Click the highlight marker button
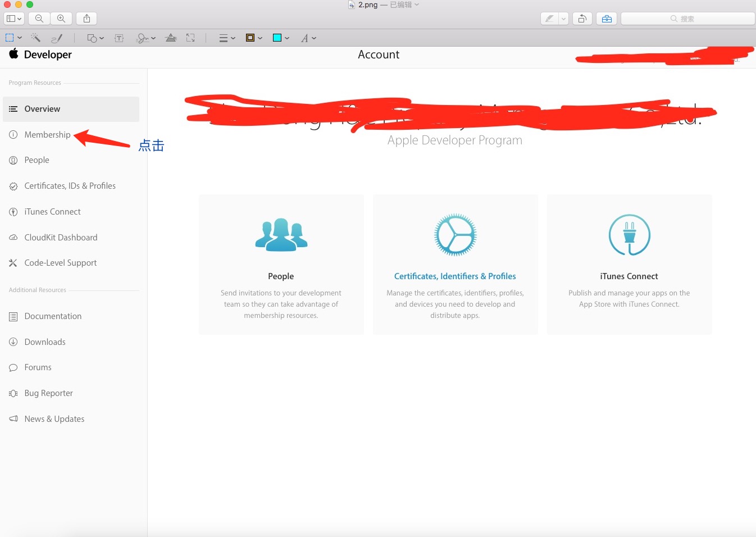This screenshot has height=537, width=756. (549, 19)
